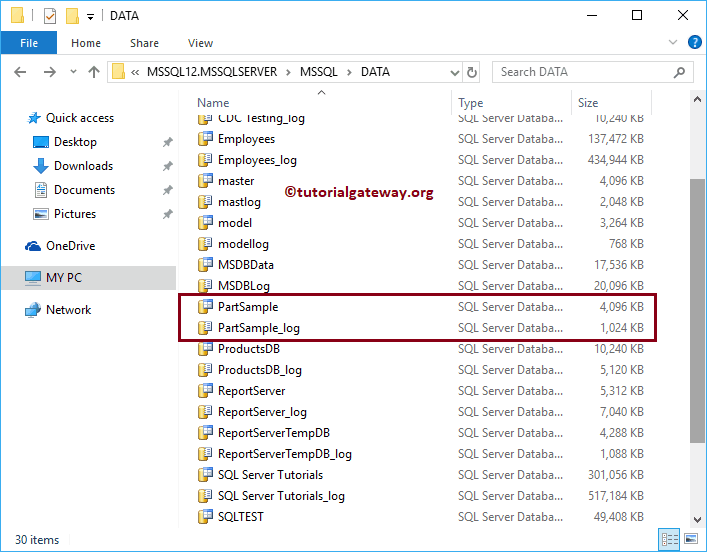Select the MSDBLog file icon
The height and width of the screenshot is (552, 707).
click(205, 285)
